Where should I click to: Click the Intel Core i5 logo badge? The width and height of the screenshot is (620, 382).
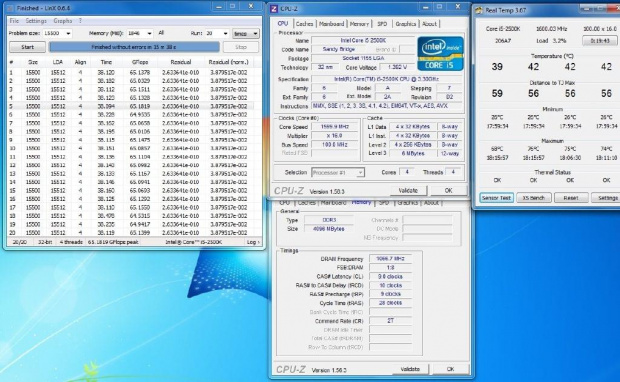click(440, 53)
